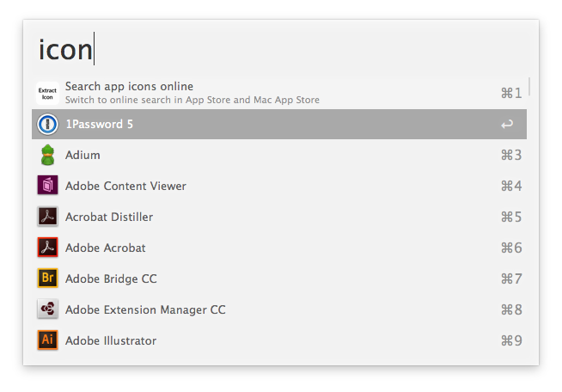562x392 pixels.
Task: Click the Acrobat Distiller icon
Action: [x=47, y=217]
